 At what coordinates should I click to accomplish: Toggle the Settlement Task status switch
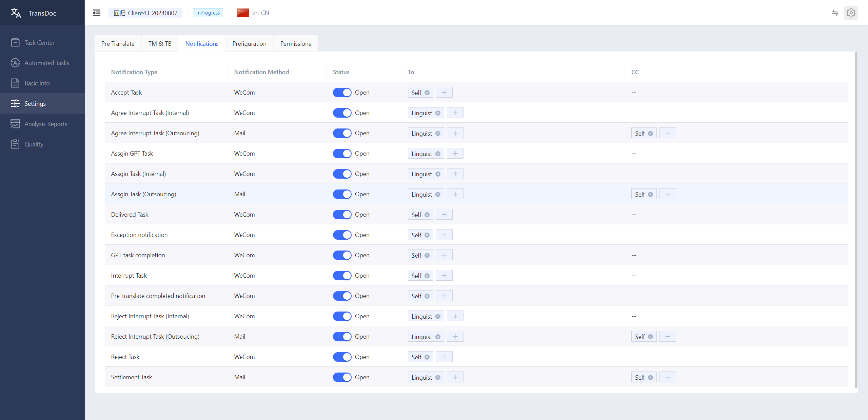pos(342,377)
